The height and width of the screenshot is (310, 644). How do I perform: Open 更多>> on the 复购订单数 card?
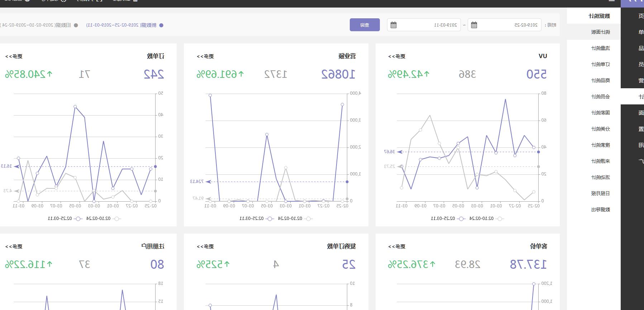pyautogui.click(x=205, y=246)
